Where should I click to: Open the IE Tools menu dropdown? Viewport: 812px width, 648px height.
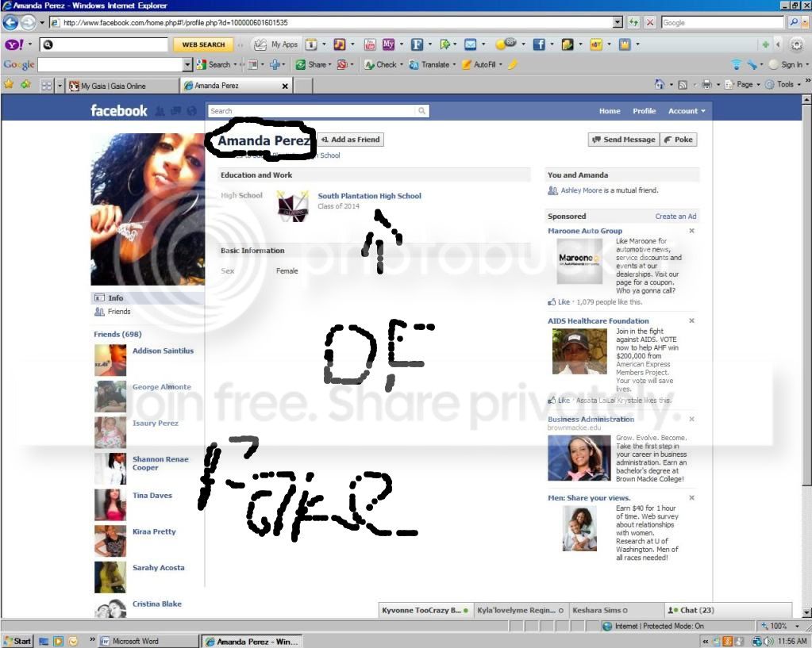[x=783, y=84]
